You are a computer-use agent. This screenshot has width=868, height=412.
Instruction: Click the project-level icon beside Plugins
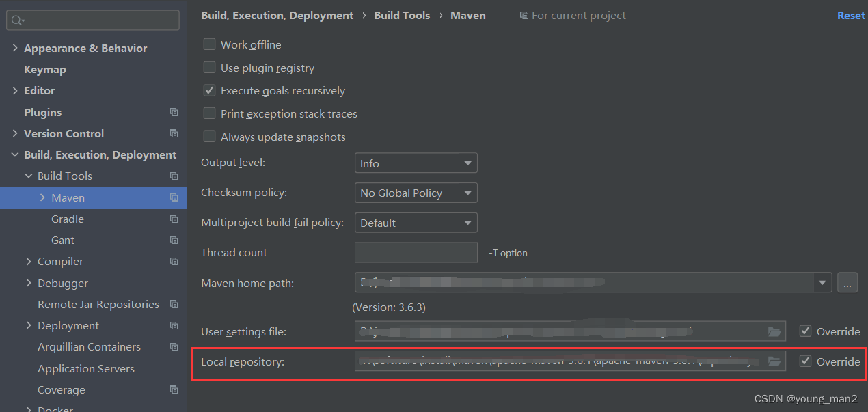point(174,112)
